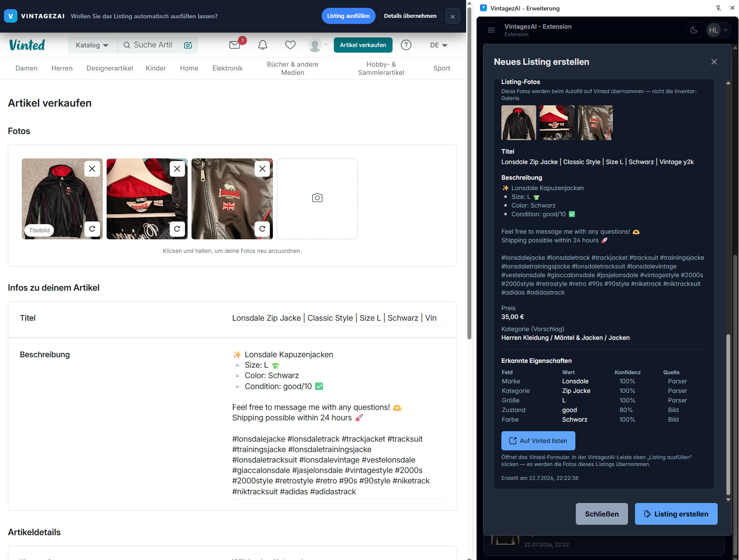739x560 pixels.
Task: Open the Home category
Action: pos(189,68)
